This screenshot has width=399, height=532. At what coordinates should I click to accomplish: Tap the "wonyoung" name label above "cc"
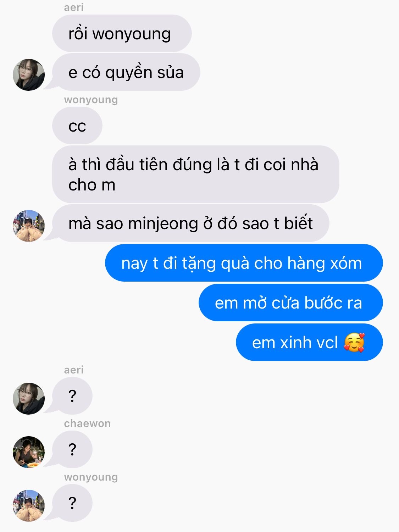(x=91, y=100)
